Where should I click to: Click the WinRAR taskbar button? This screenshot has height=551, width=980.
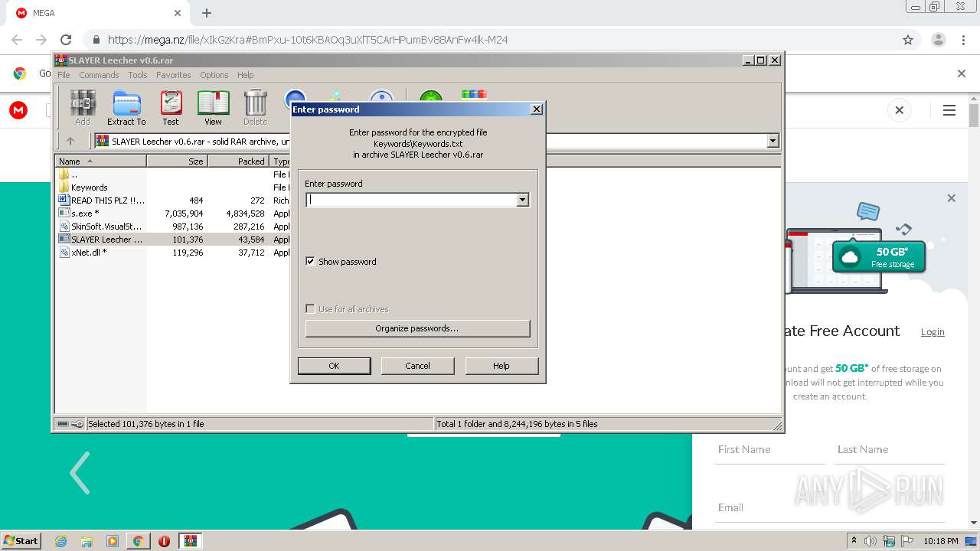(190, 541)
